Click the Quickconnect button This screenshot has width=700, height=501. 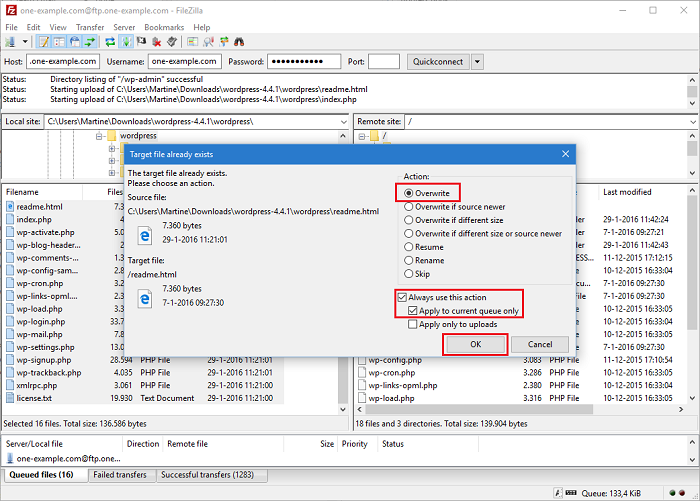(x=438, y=62)
